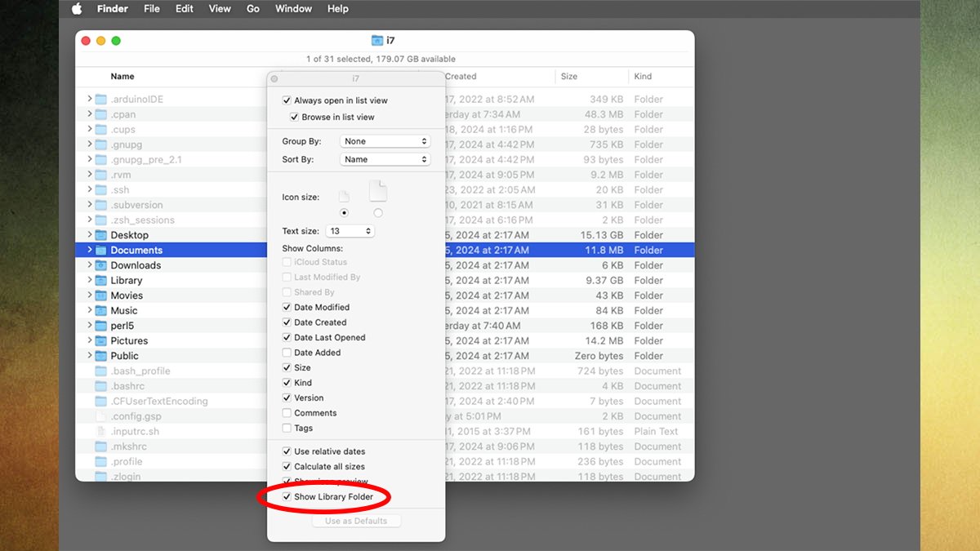Open the Apple menu icon

(x=77, y=9)
